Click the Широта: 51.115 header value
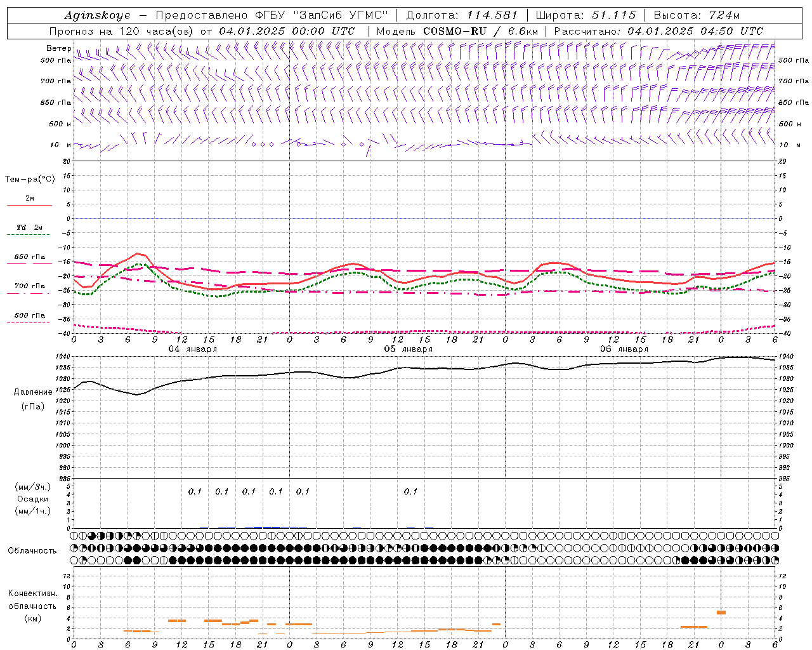 tap(586, 15)
